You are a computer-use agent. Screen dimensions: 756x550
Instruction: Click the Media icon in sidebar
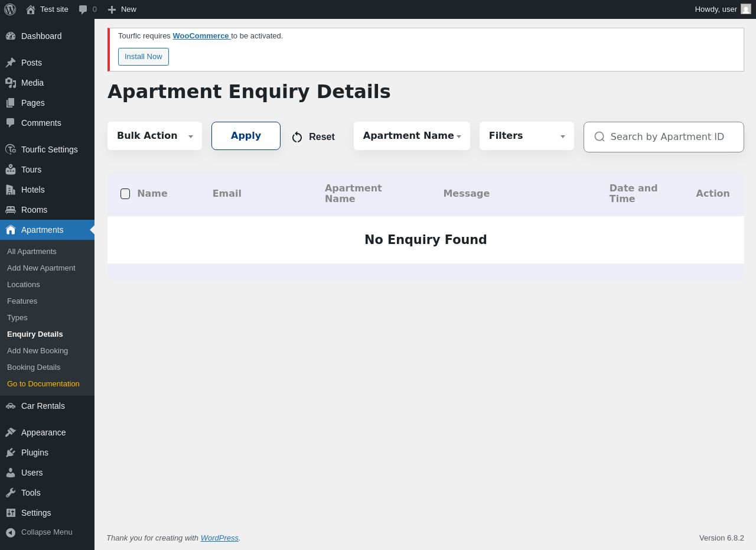click(x=11, y=83)
